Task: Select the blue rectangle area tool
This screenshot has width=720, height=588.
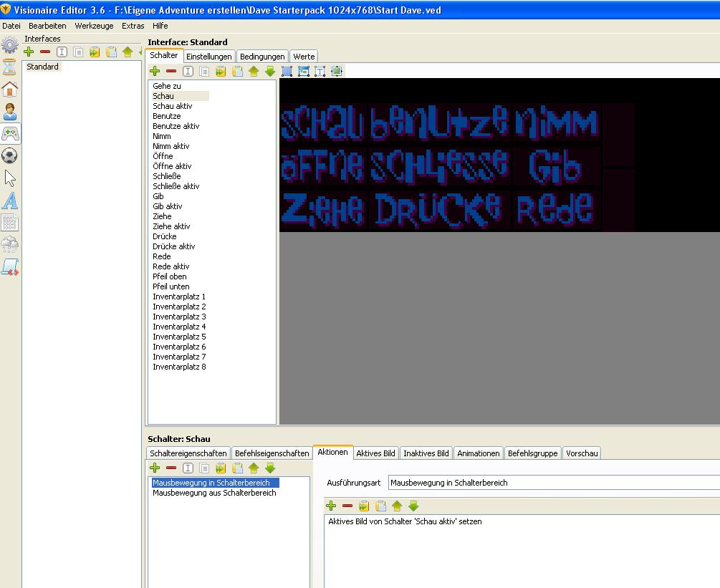Action: [x=287, y=71]
